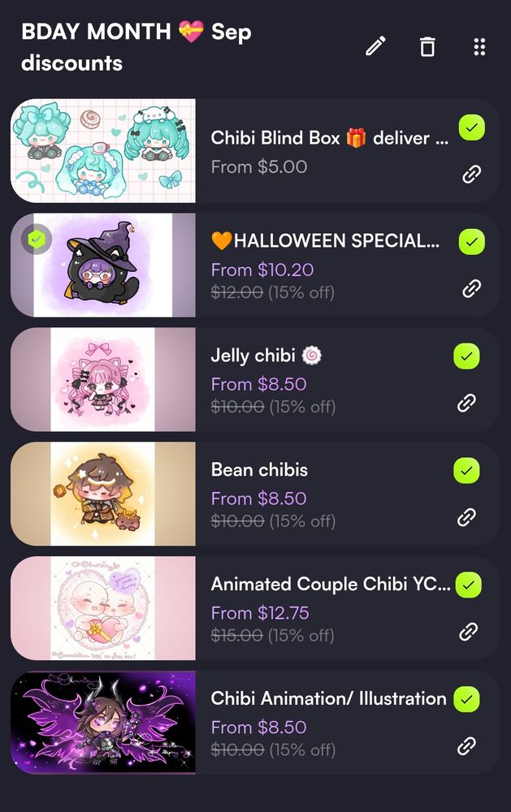Copy link for Animated Couple Chibi
The height and width of the screenshot is (812, 511).
tap(469, 631)
